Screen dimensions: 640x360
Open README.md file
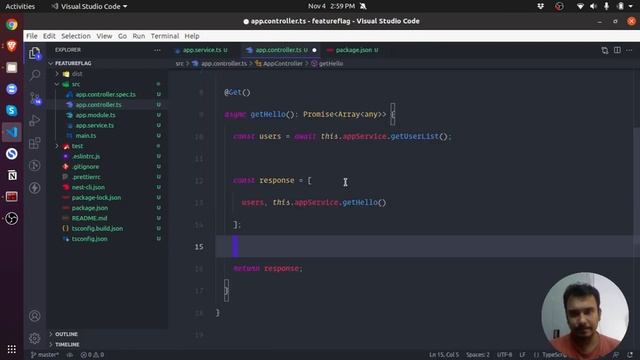(89, 218)
